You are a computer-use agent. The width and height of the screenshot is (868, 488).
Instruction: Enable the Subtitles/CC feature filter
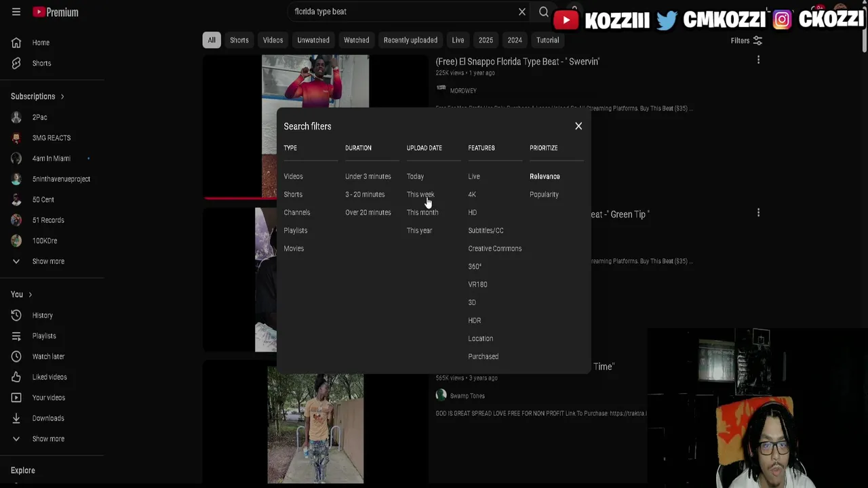(486, 230)
